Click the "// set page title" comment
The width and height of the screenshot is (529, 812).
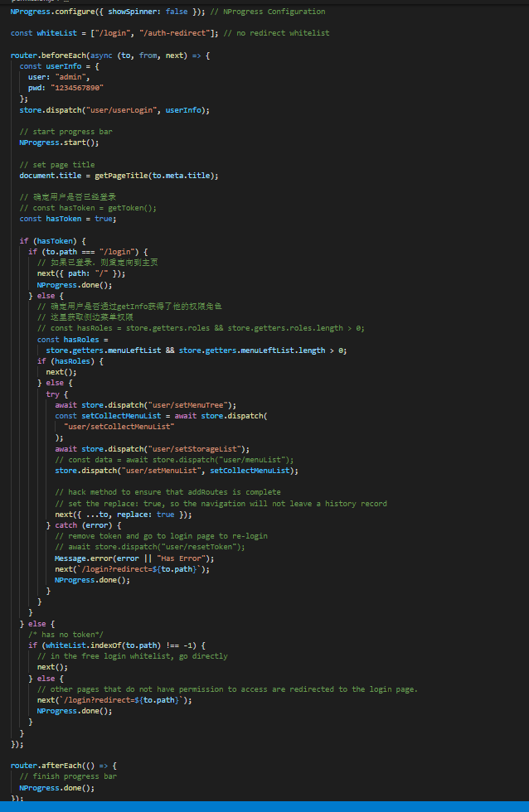[57, 165]
